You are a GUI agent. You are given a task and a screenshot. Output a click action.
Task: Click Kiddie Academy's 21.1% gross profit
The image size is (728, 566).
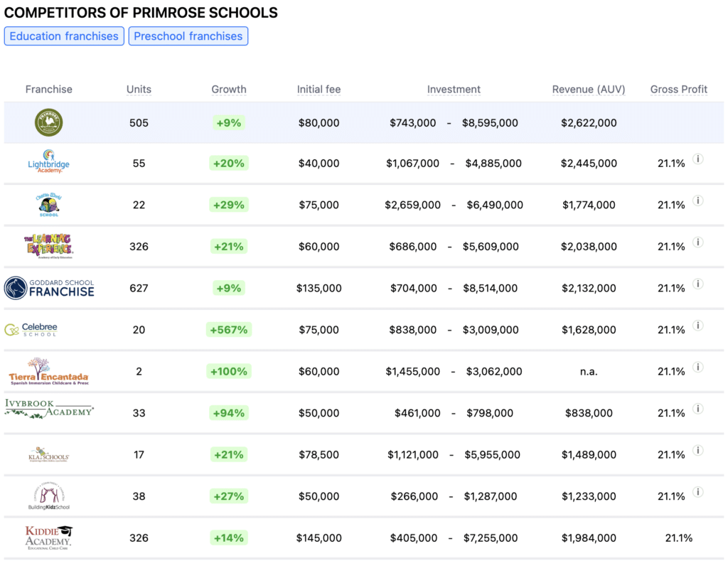(679, 538)
